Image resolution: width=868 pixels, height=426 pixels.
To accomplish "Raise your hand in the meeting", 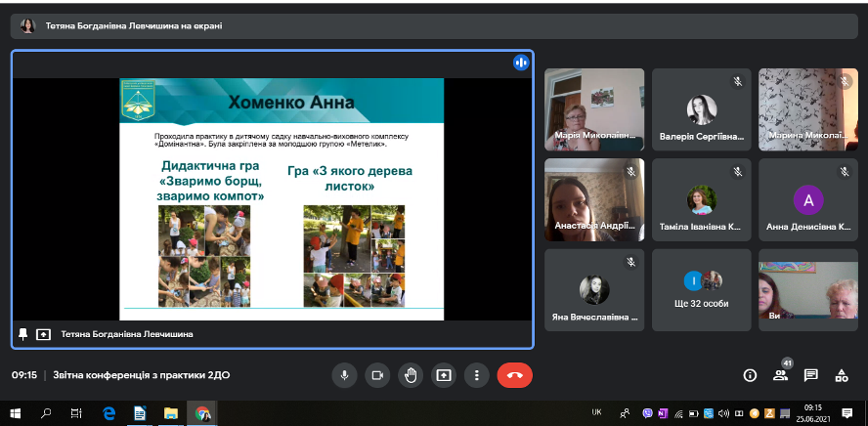I will (x=411, y=374).
